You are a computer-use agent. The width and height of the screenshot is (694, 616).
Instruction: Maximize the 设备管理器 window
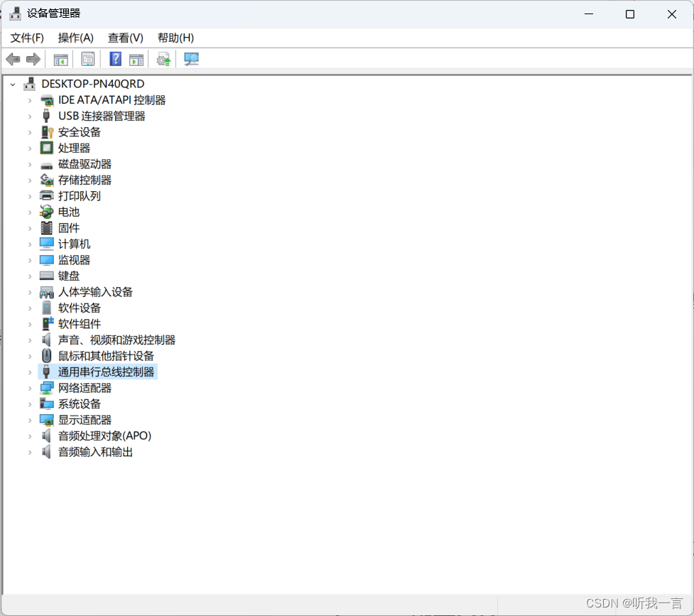(x=630, y=14)
